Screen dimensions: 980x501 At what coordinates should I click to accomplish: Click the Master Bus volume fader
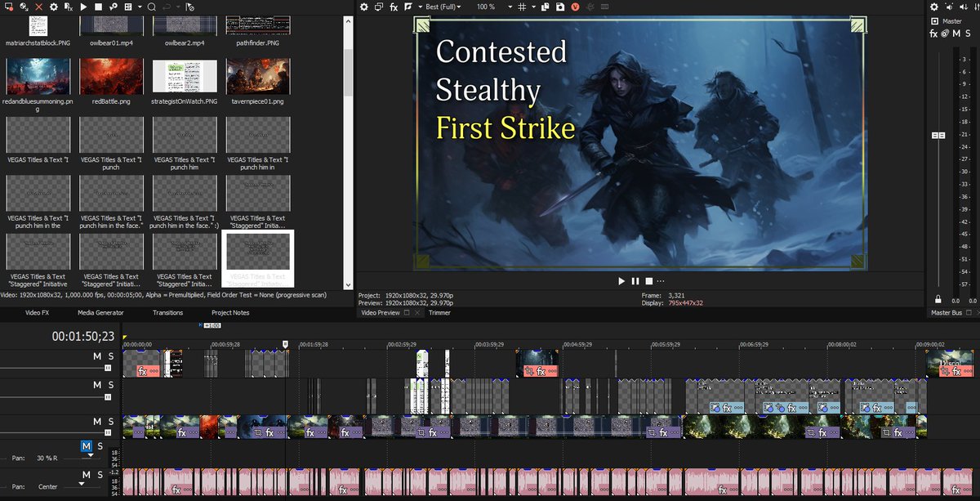939,135
